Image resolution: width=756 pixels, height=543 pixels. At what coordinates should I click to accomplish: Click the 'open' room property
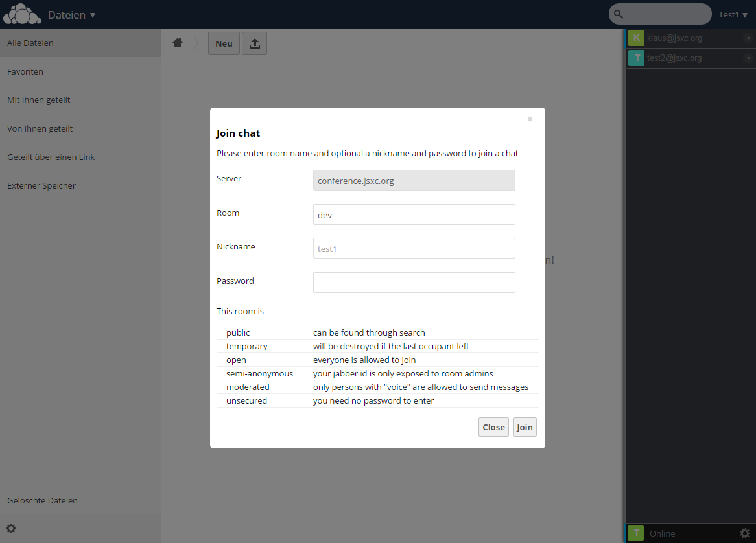click(x=377, y=360)
